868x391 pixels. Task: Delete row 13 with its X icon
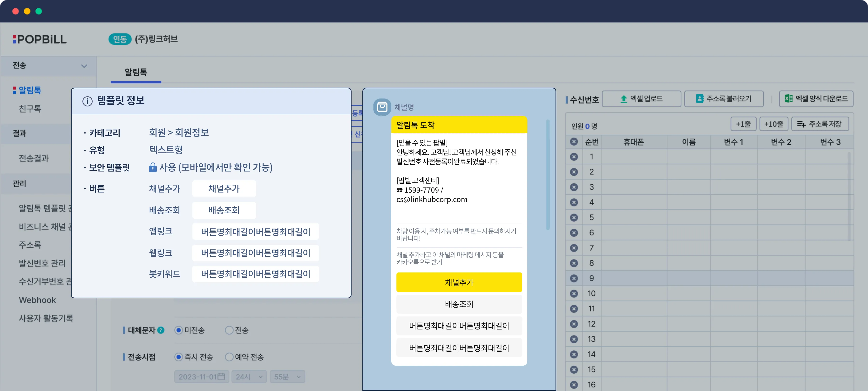pyautogui.click(x=574, y=339)
